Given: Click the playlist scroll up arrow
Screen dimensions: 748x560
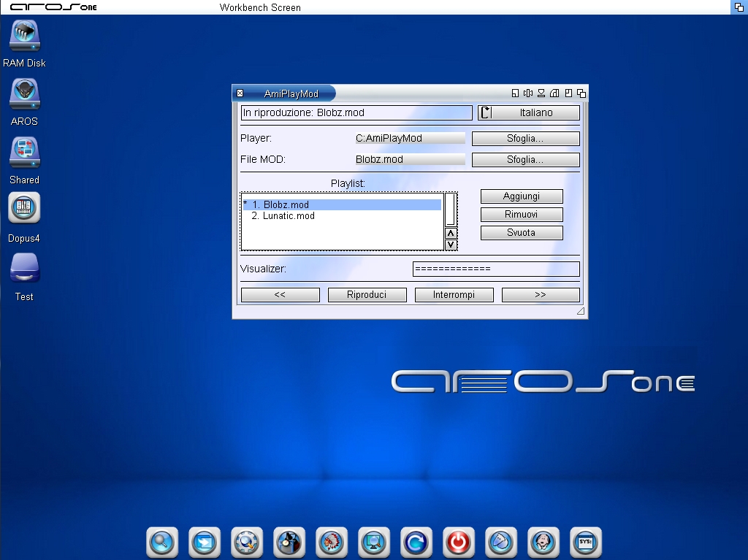Looking at the screenshot, I should click(450, 233).
